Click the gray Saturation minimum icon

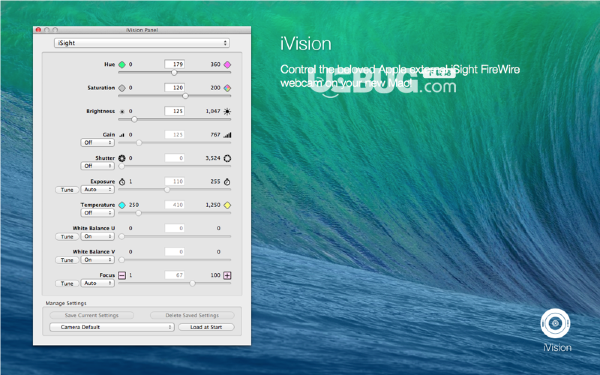[122, 88]
